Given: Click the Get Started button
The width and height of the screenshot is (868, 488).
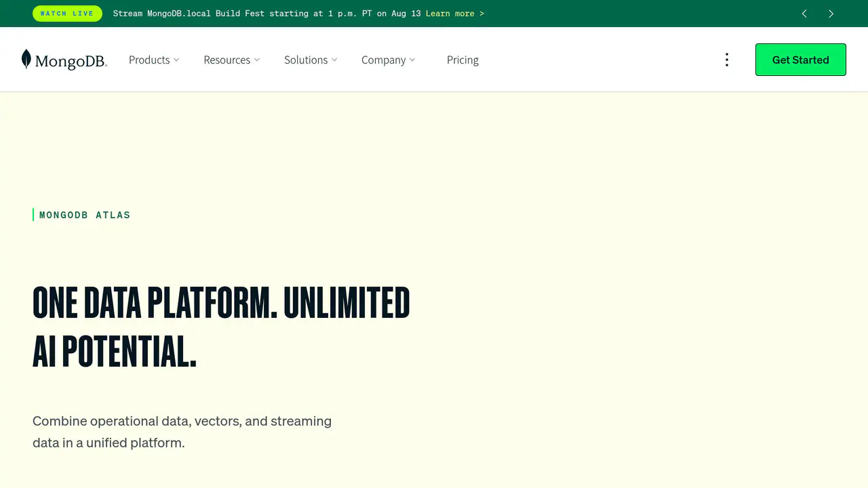Looking at the screenshot, I should pyautogui.click(x=801, y=60).
